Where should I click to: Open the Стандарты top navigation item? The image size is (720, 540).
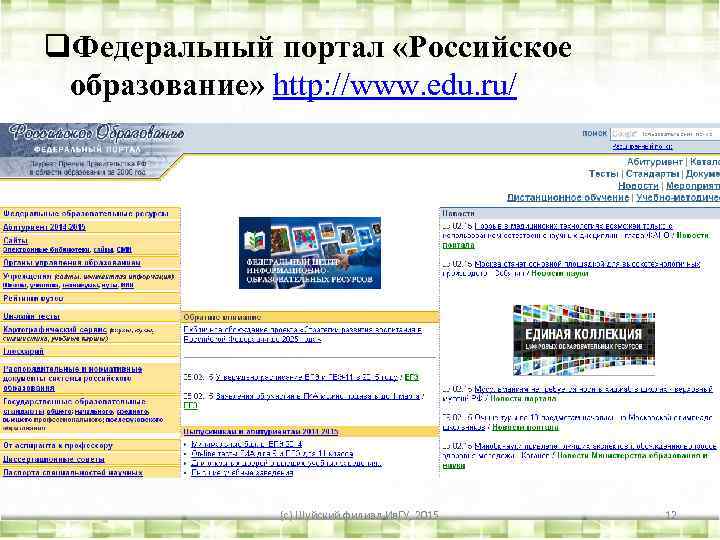coord(652,174)
